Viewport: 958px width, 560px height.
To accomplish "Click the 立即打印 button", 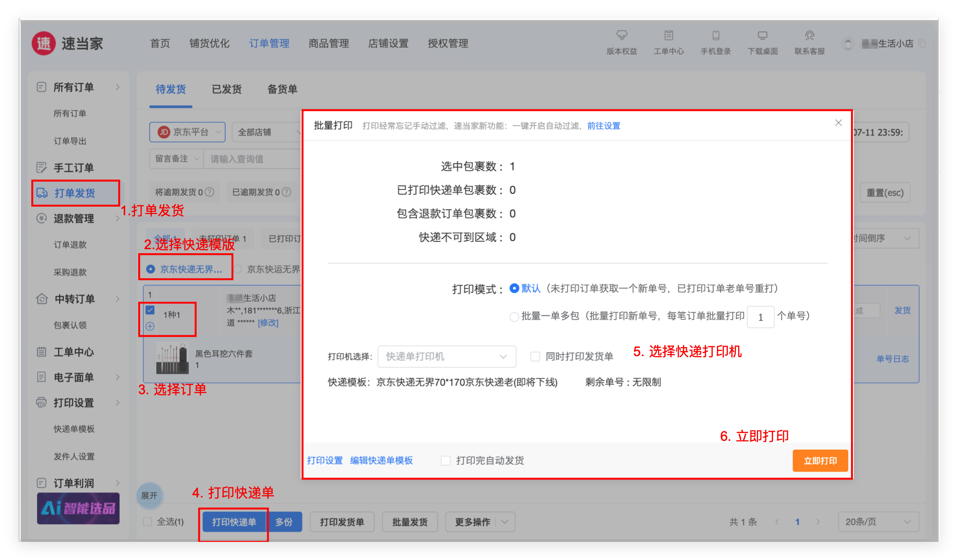I will 820,461.
